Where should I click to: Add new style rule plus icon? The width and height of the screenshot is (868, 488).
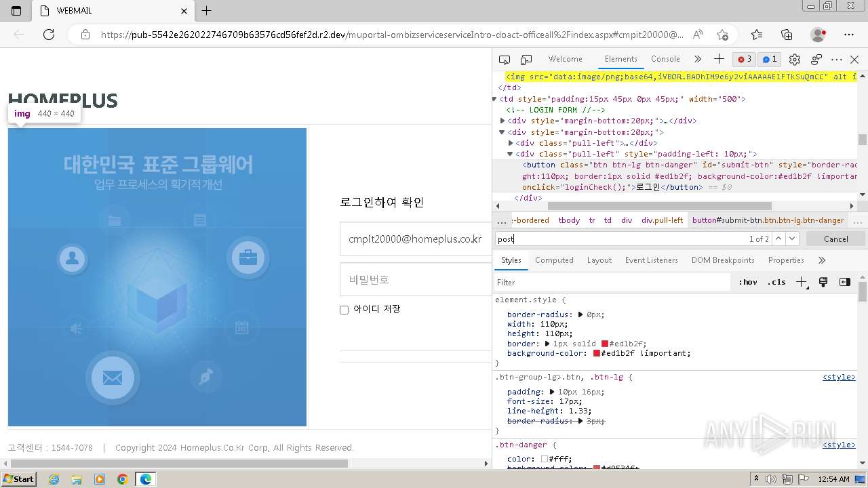click(802, 282)
